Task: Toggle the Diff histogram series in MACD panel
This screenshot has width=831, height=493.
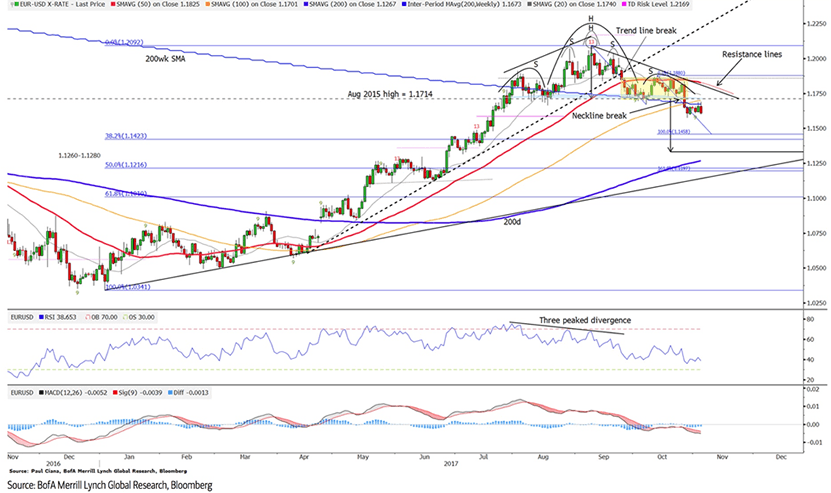Action: coord(170,395)
